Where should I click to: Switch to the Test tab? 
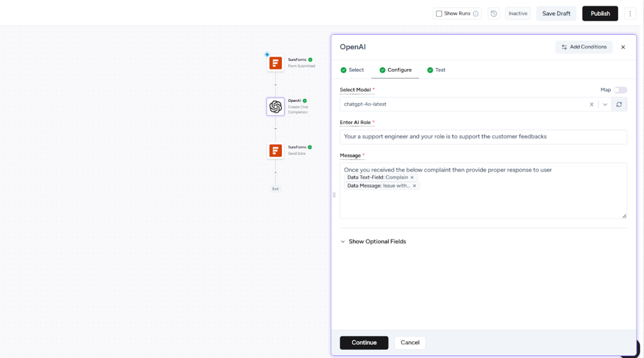point(436,70)
